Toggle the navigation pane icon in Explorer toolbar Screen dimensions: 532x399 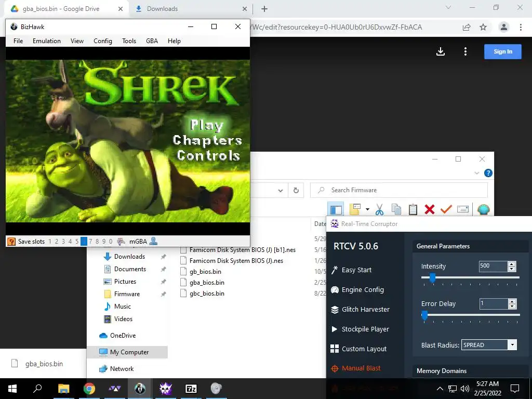[336, 209]
